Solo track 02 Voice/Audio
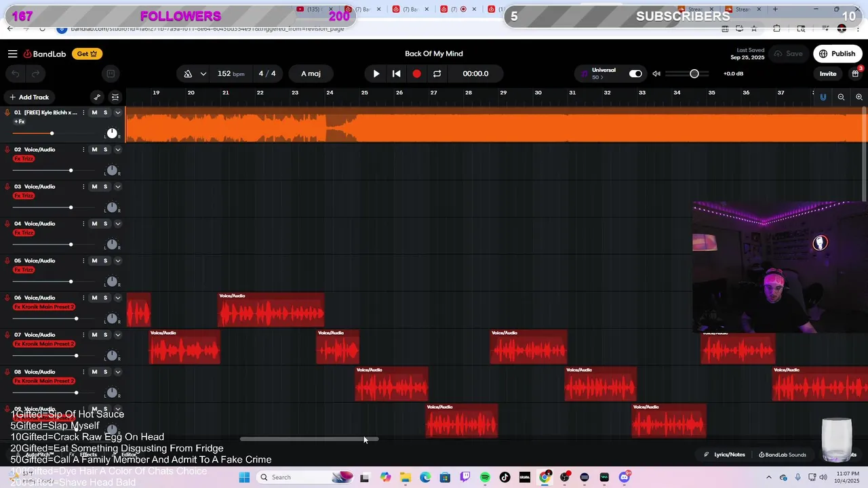 pyautogui.click(x=105, y=150)
